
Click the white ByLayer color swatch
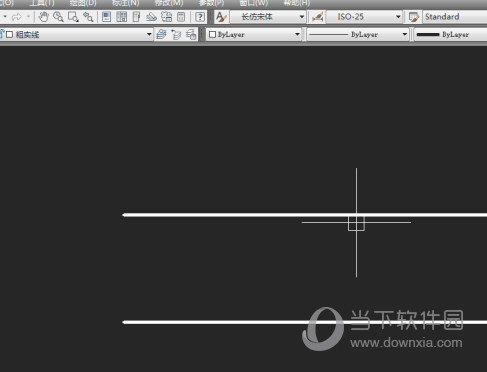[212, 34]
